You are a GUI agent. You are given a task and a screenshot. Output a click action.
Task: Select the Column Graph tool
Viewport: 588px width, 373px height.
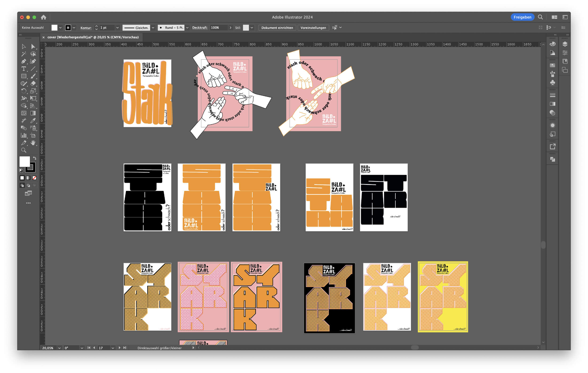(x=24, y=135)
